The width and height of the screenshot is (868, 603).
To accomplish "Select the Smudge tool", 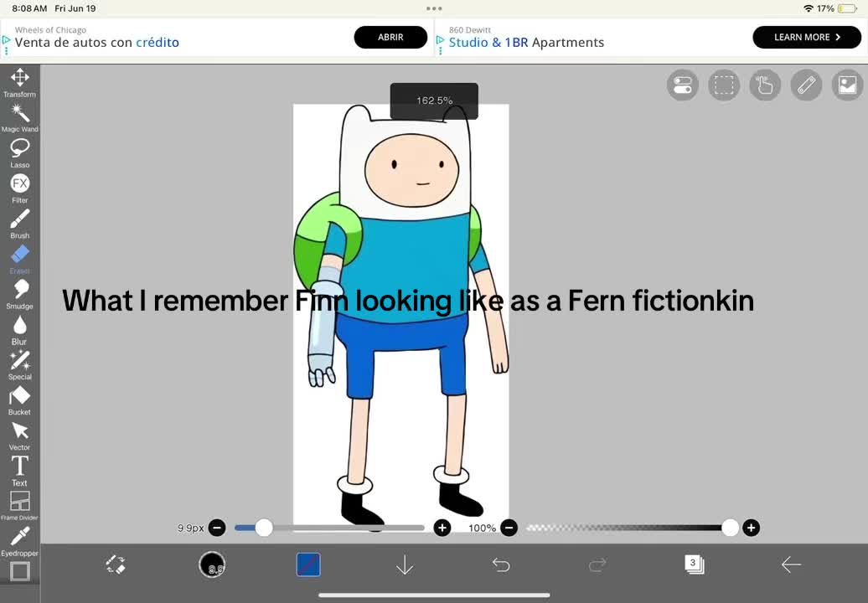I will (x=20, y=294).
